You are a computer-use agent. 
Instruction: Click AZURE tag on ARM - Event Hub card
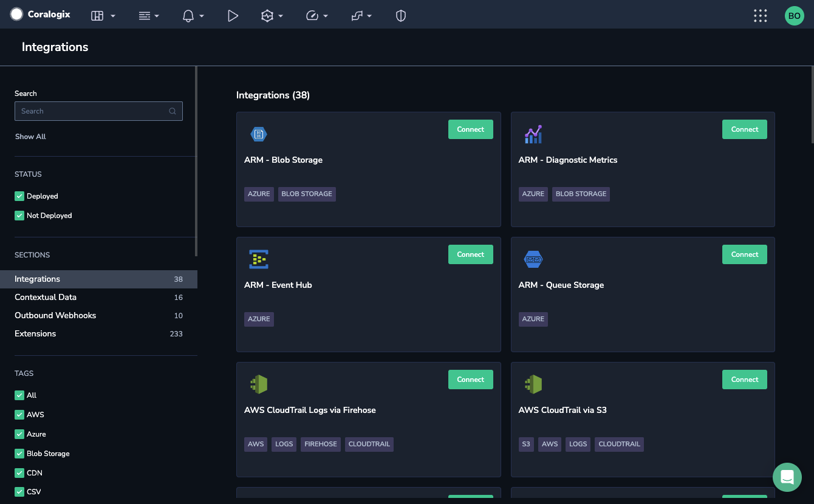(x=259, y=319)
